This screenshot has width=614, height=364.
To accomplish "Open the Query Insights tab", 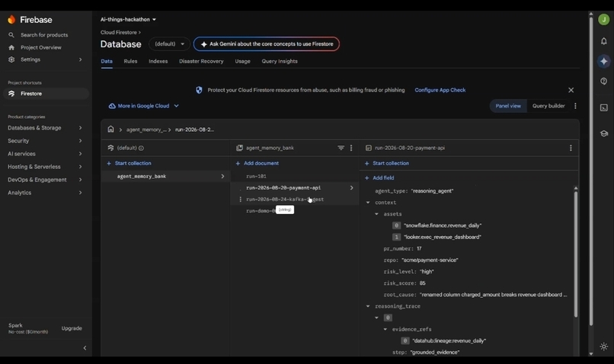I will [x=280, y=62].
